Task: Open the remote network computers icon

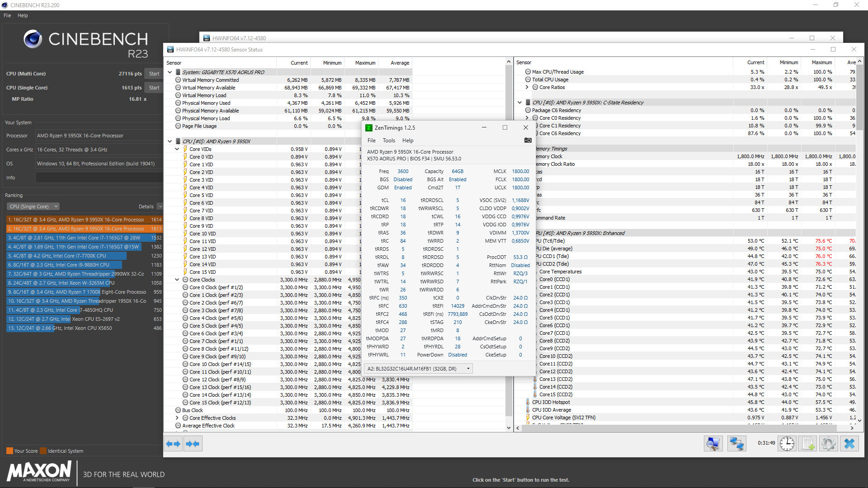Action: tap(736, 444)
